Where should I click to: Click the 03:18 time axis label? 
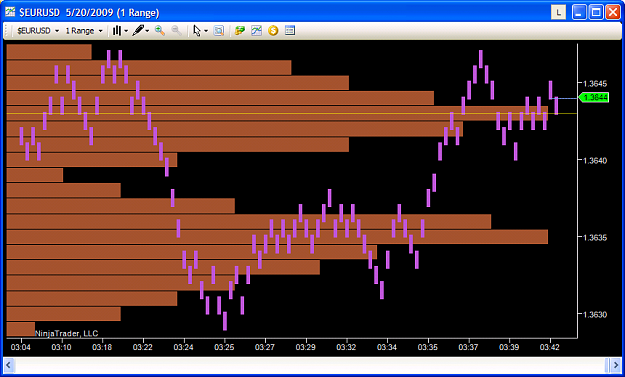(x=102, y=347)
